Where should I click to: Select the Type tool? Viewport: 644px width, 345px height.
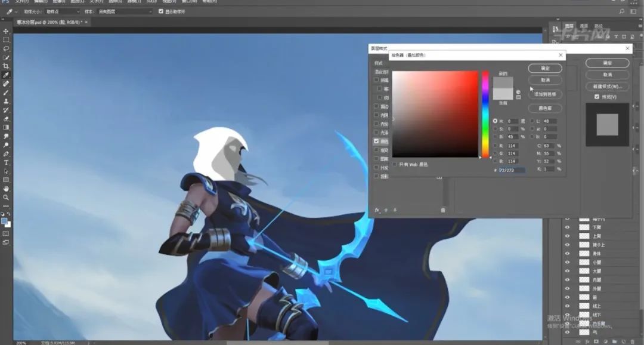(6, 162)
